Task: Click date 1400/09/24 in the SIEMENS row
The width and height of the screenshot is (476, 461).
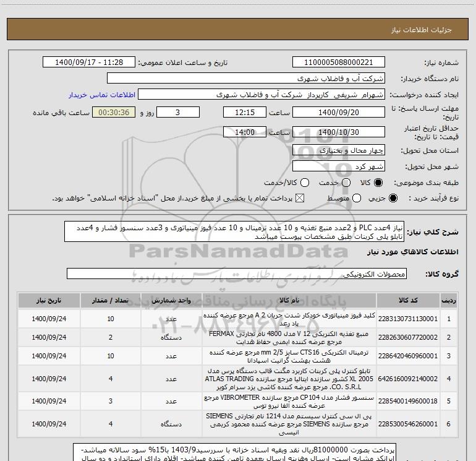Action: click(x=49, y=424)
